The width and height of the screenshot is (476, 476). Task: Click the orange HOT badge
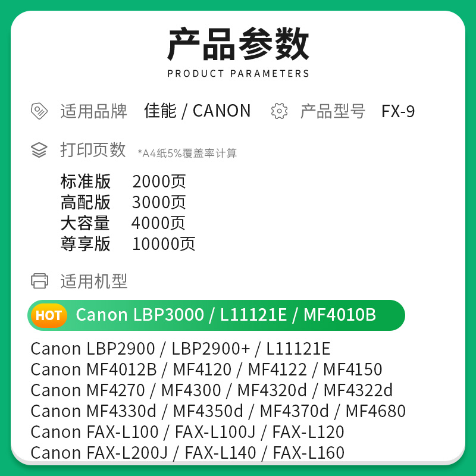coord(49,315)
